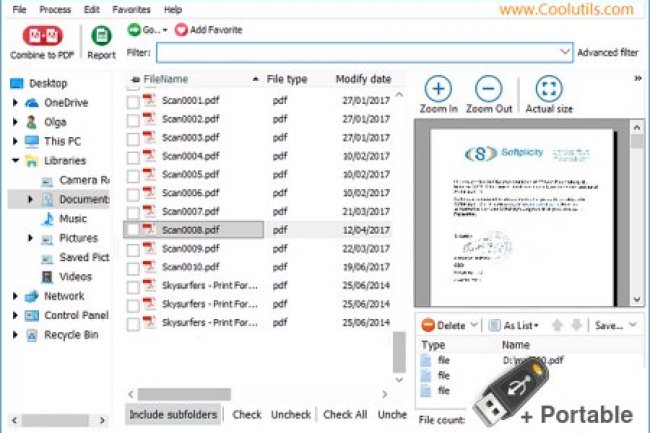Select the Control Panel icon
The image size is (650, 433).
[x=32, y=316]
